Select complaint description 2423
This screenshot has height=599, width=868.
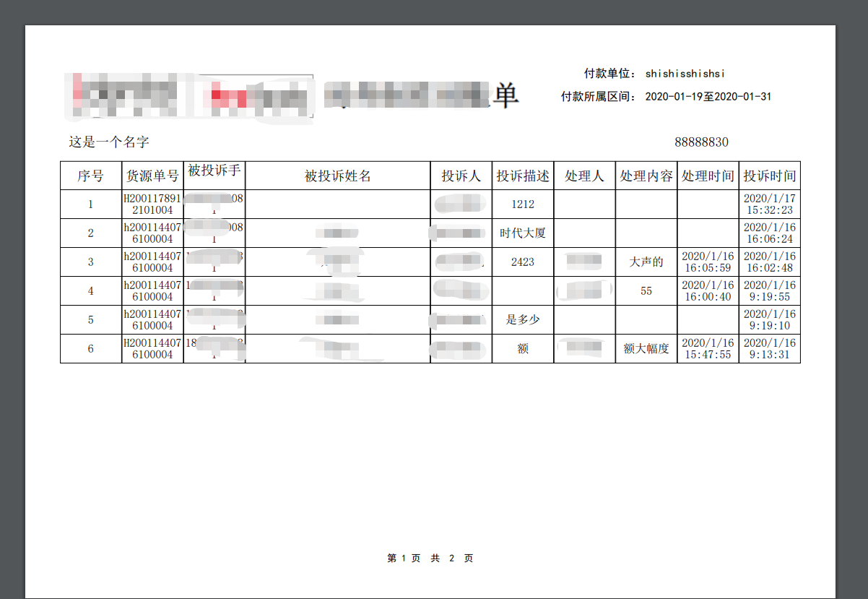(523, 262)
